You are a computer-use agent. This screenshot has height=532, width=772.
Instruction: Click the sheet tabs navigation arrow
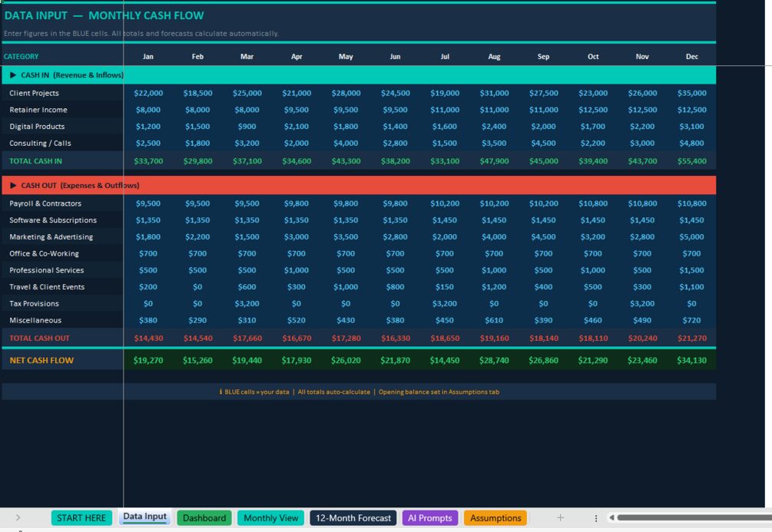(18, 517)
